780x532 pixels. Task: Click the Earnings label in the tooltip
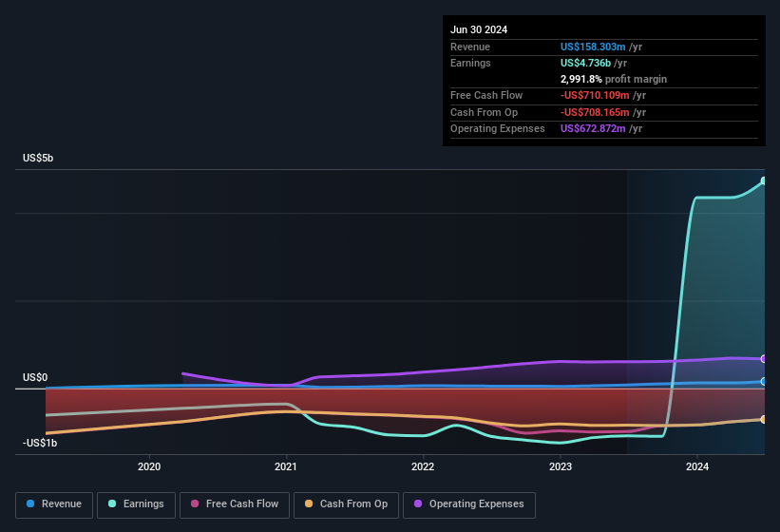coord(470,63)
